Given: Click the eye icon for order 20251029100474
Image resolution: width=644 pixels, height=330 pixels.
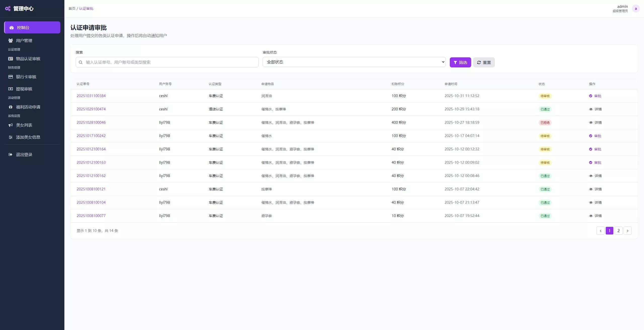Looking at the screenshot, I should point(591,109).
